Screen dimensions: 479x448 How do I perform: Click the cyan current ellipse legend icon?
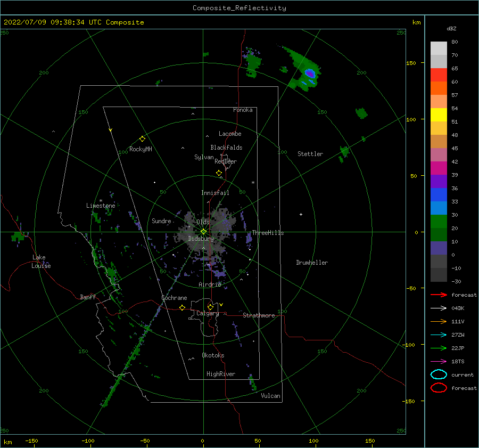pyautogui.click(x=439, y=374)
